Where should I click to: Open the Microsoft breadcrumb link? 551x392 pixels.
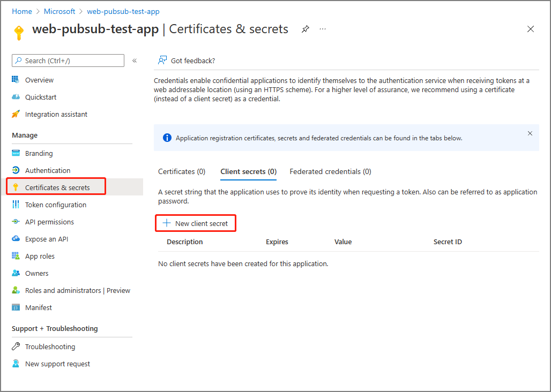(x=59, y=11)
